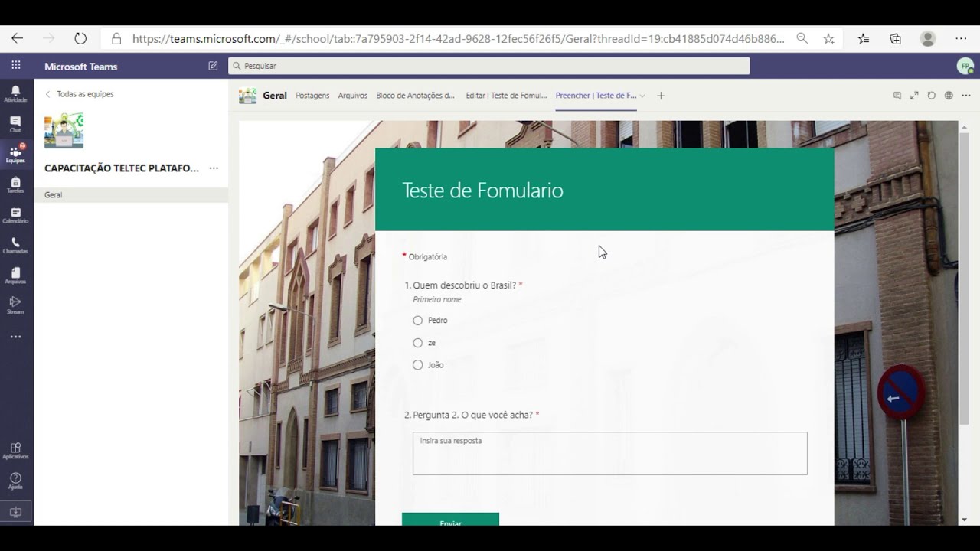This screenshot has height=551, width=980.
Task: Click the site lock icon
Action: (x=116, y=38)
